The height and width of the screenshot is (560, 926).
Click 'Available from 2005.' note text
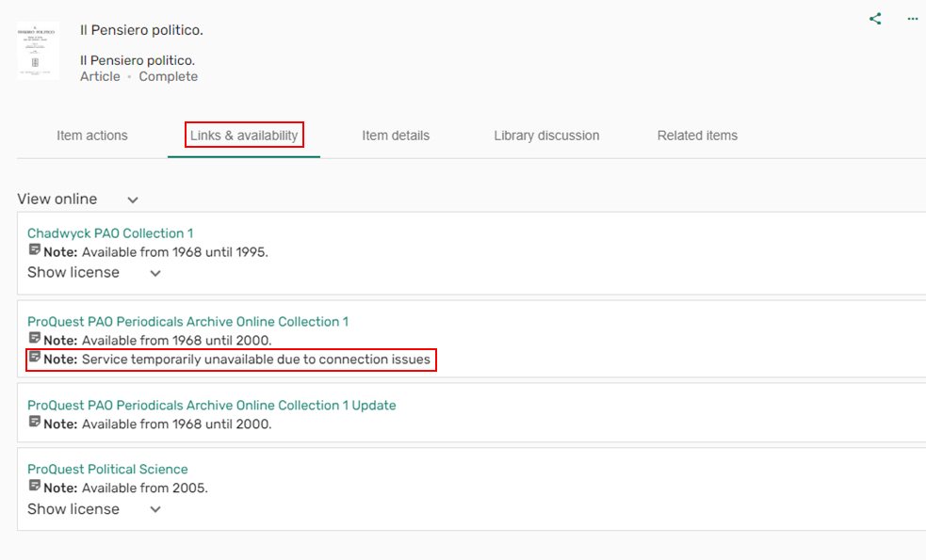coord(145,488)
